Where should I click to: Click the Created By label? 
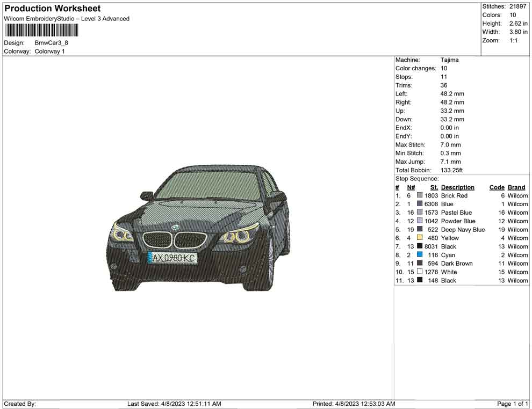pyautogui.click(x=20, y=404)
